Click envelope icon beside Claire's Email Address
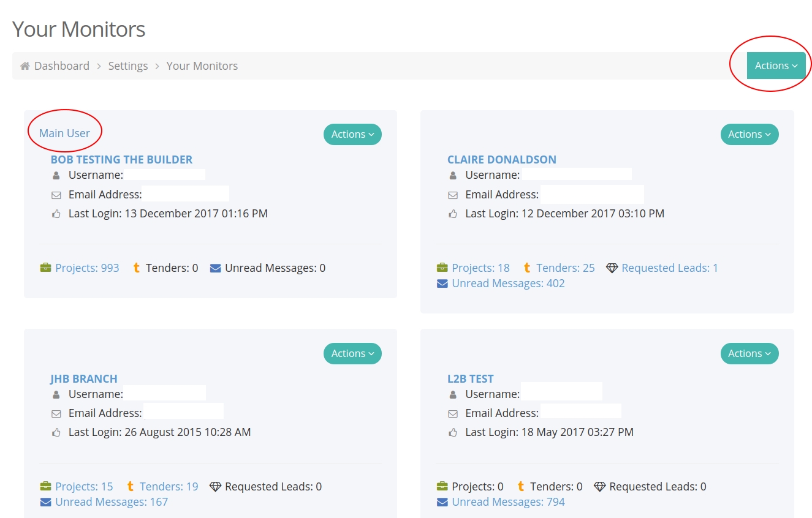 [x=453, y=195]
